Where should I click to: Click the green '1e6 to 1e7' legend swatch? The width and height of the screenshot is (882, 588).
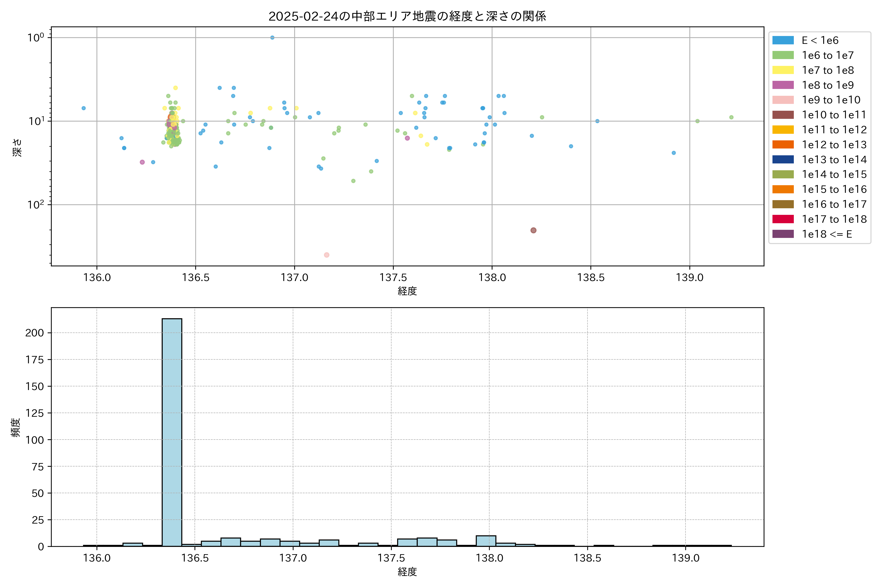783,56
